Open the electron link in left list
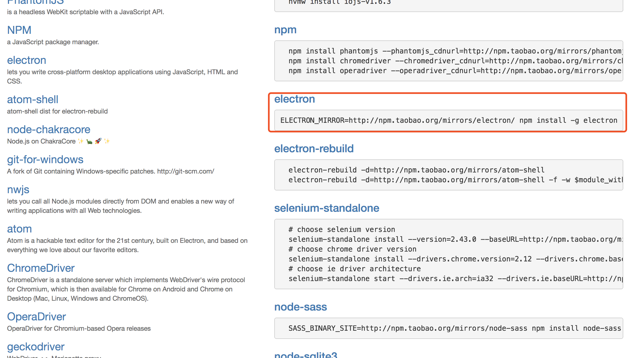This screenshot has height=358, width=644. click(26, 60)
